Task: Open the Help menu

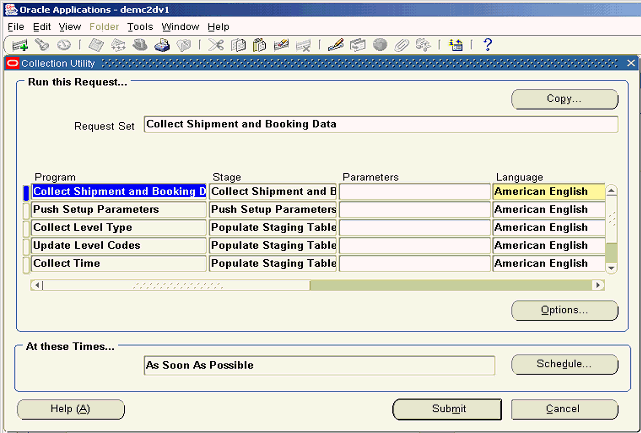Action: click(218, 27)
